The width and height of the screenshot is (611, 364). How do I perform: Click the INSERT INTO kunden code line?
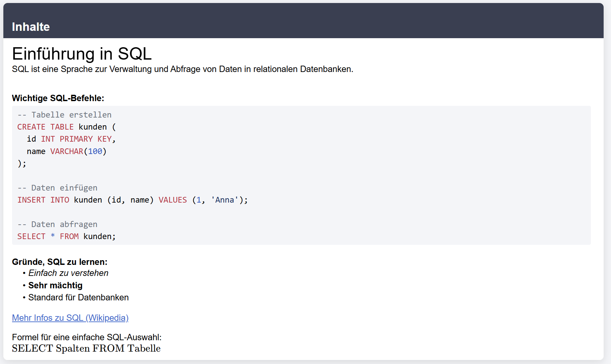(x=133, y=200)
